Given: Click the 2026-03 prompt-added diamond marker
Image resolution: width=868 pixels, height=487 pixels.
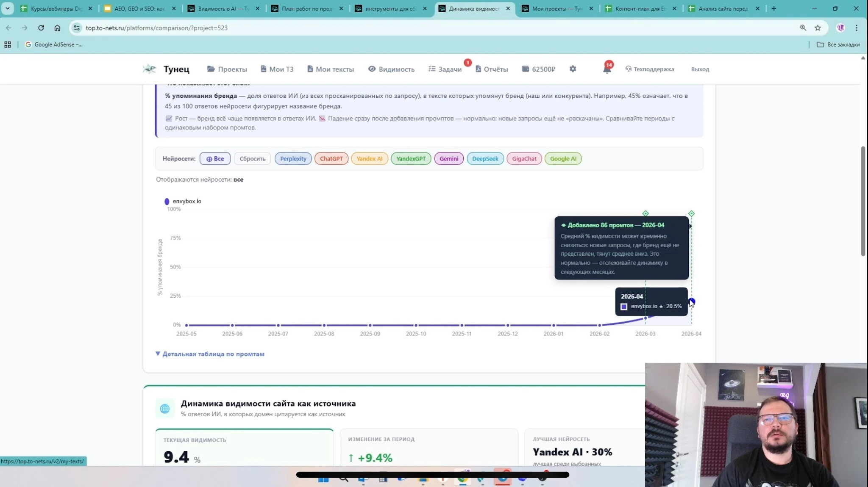Looking at the screenshot, I should [x=645, y=213].
